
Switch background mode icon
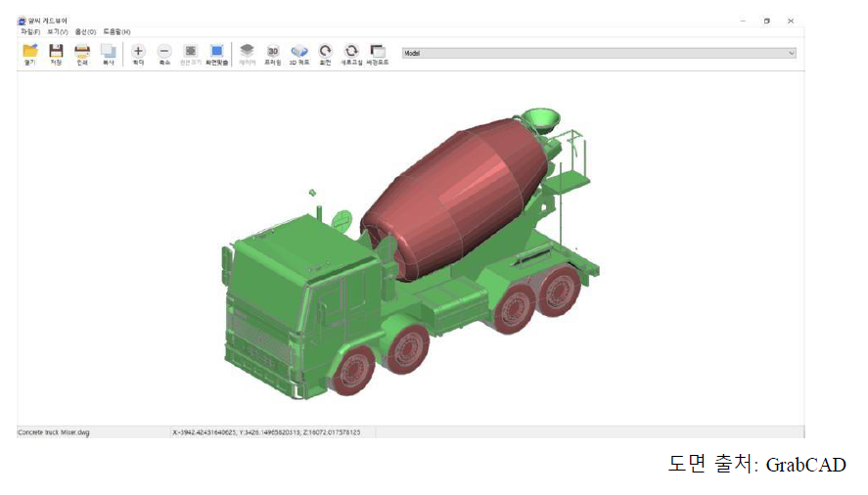tap(378, 55)
